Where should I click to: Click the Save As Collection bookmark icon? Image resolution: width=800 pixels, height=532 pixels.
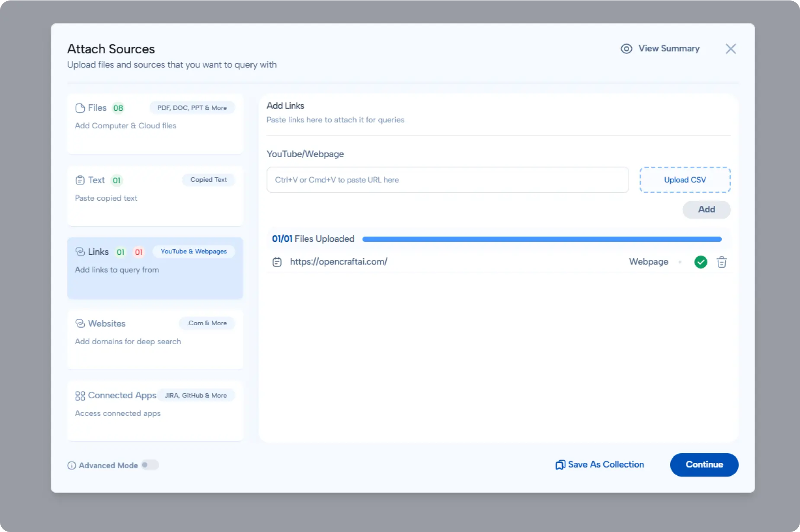(x=560, y=465)
